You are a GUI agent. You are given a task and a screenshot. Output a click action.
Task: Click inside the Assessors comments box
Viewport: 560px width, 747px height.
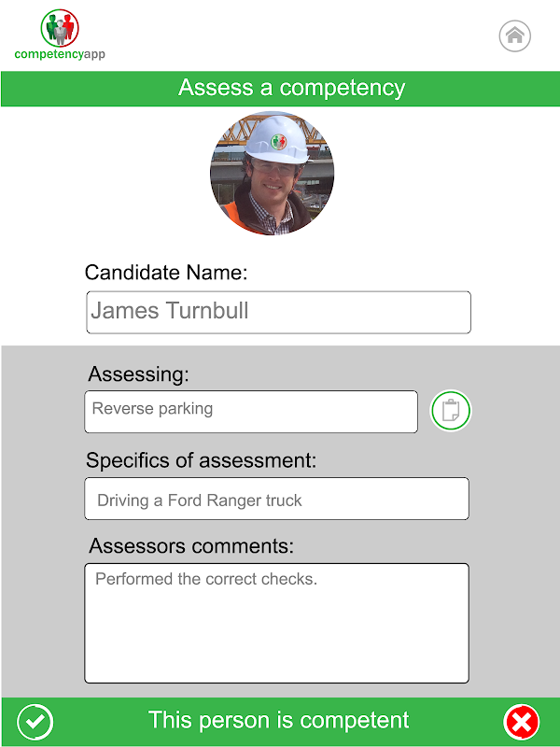(276, 623)
